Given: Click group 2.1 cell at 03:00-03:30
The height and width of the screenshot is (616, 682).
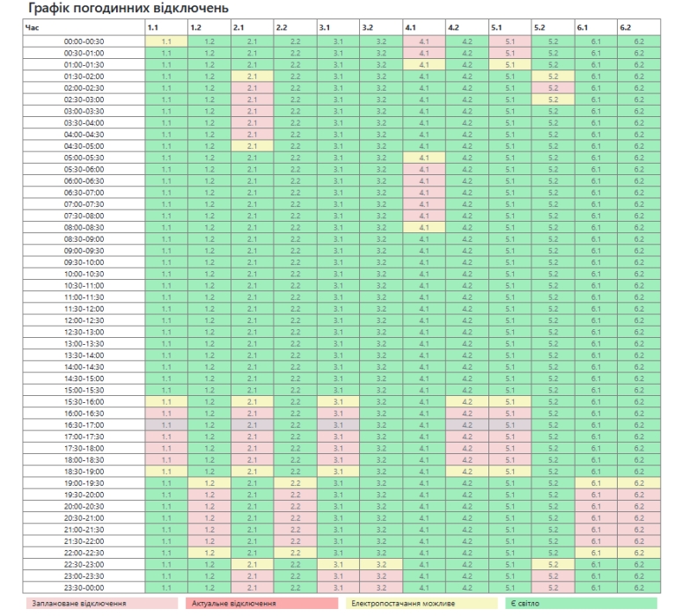Looking at the screenshot, I should (x=252, y=111).
